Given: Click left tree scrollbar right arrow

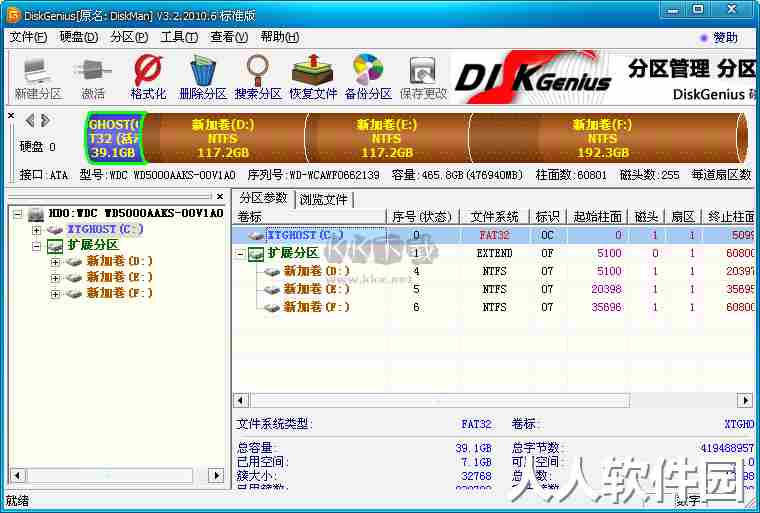Looking at the screenshot, I should [x=216, y=475].
